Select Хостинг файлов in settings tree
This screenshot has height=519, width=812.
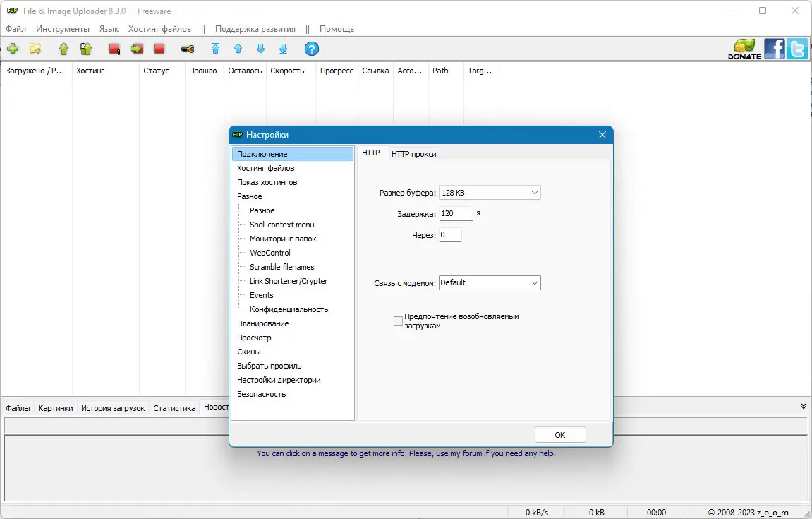coord(266,168)
